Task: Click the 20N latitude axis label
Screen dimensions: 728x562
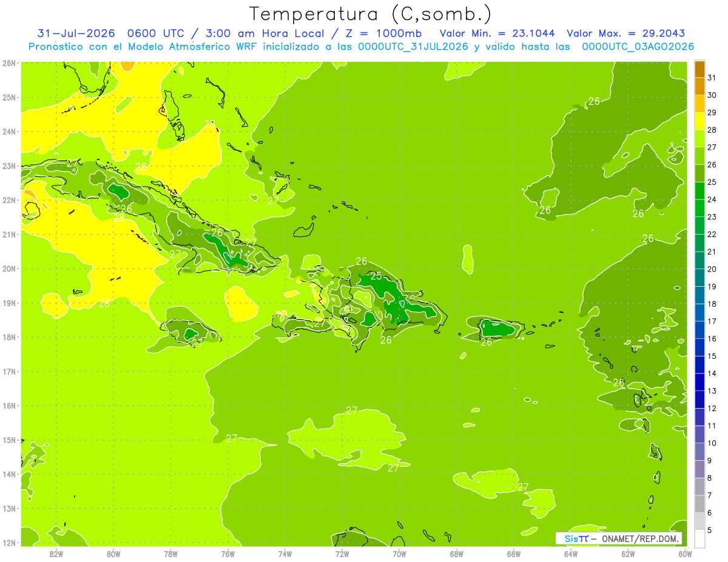Action: [x=9, y=269]
